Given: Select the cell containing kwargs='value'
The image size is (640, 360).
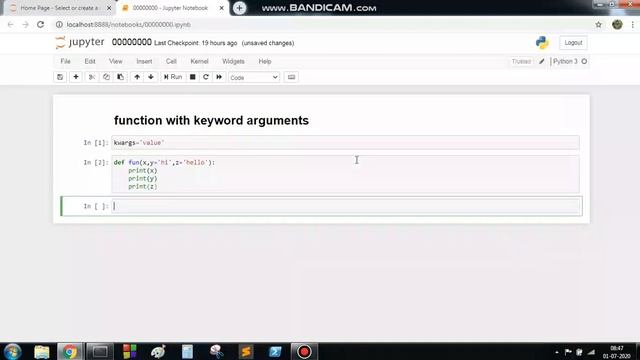Looking at the screenshot, I should (345, 142).
